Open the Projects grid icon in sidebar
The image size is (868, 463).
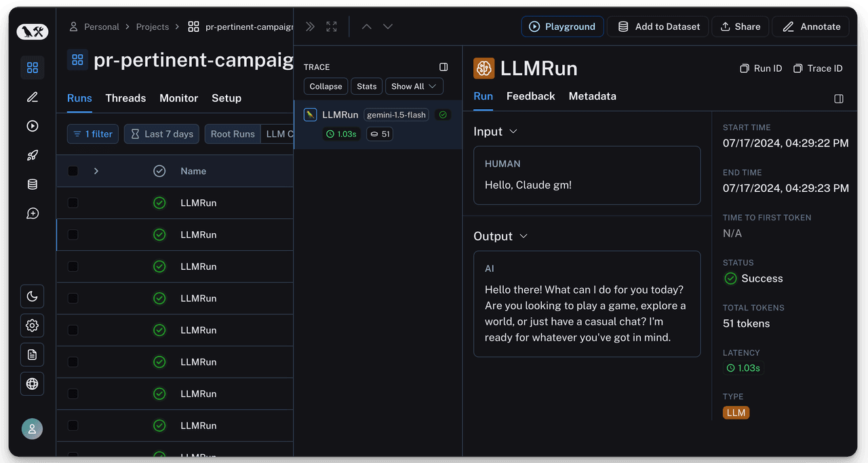tap(32, 68)
